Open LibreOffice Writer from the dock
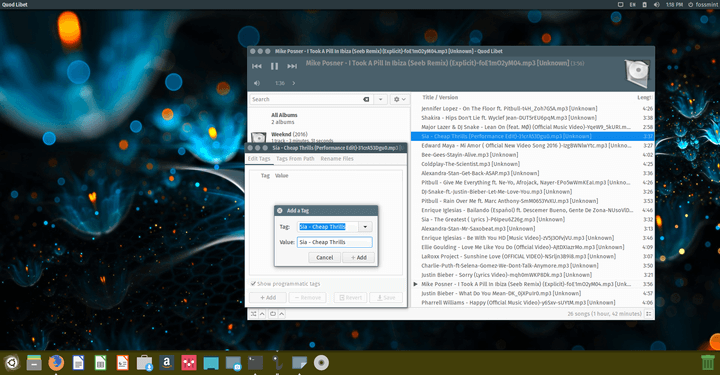Screen dimensions: 720x375 (79, 363)
